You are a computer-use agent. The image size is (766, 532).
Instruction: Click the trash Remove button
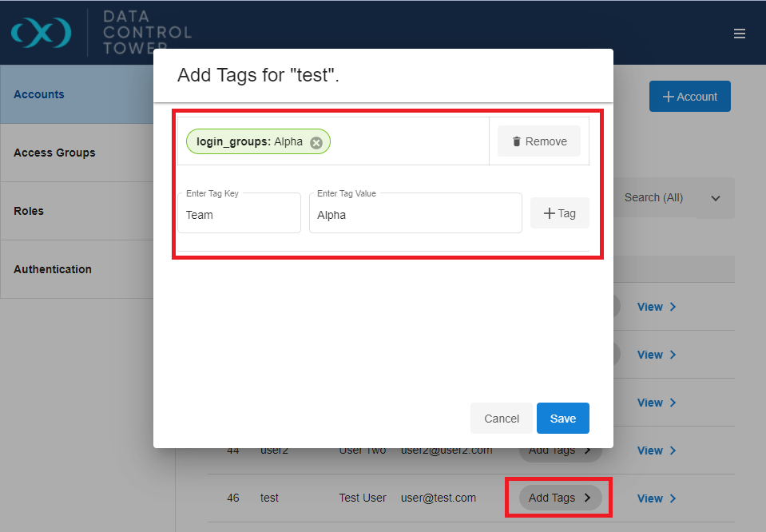pyautogui.click(x=539, y=141)
